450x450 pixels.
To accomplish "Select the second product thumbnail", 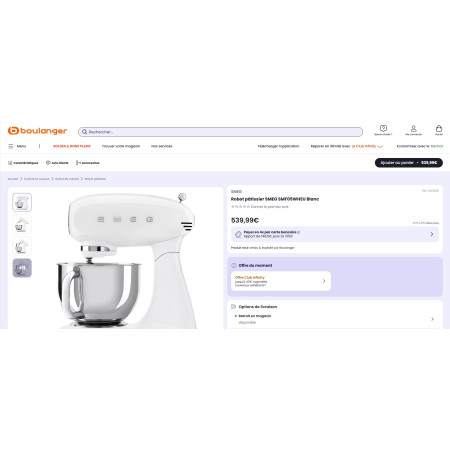I will (x=22, y=224).
